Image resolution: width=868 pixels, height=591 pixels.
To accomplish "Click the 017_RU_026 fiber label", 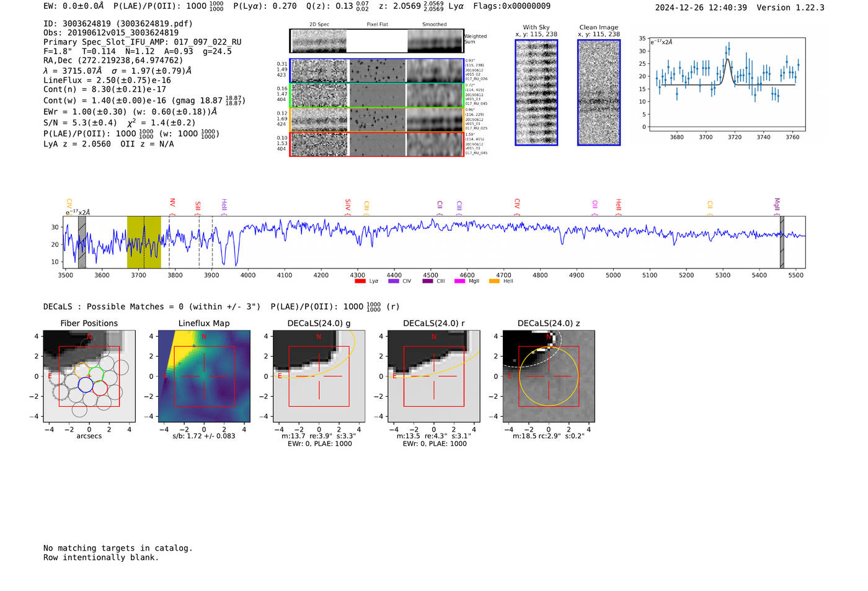I will pyautogui.click(x=476, y=79).
